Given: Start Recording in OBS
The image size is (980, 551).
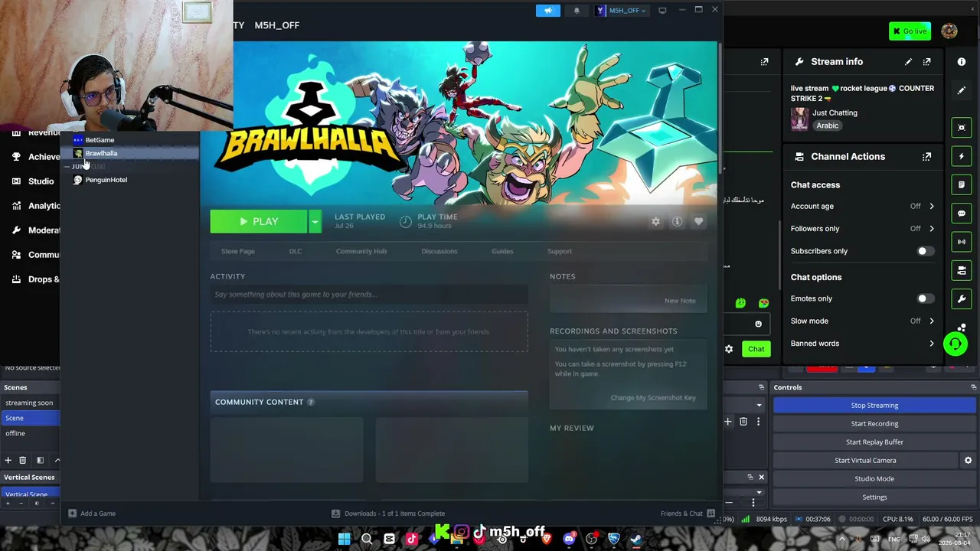Looking at the screenshot, I should [x=874, y=423].
